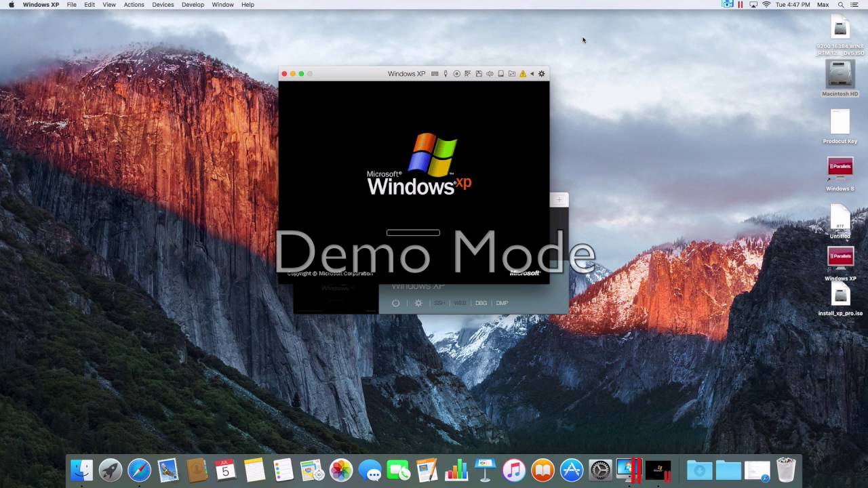Open the Windows XP app menu

coord(41,5)
